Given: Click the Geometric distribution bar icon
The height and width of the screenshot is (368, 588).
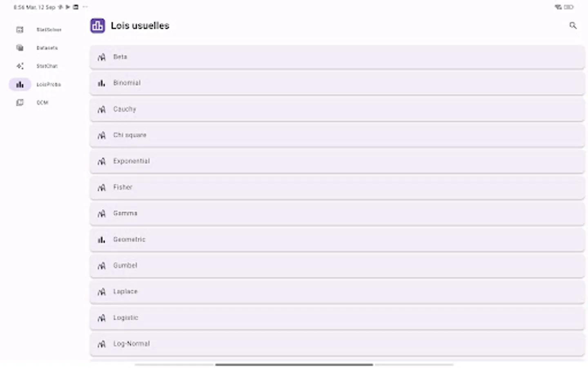Looking at the screenshot, I should 101,240.
